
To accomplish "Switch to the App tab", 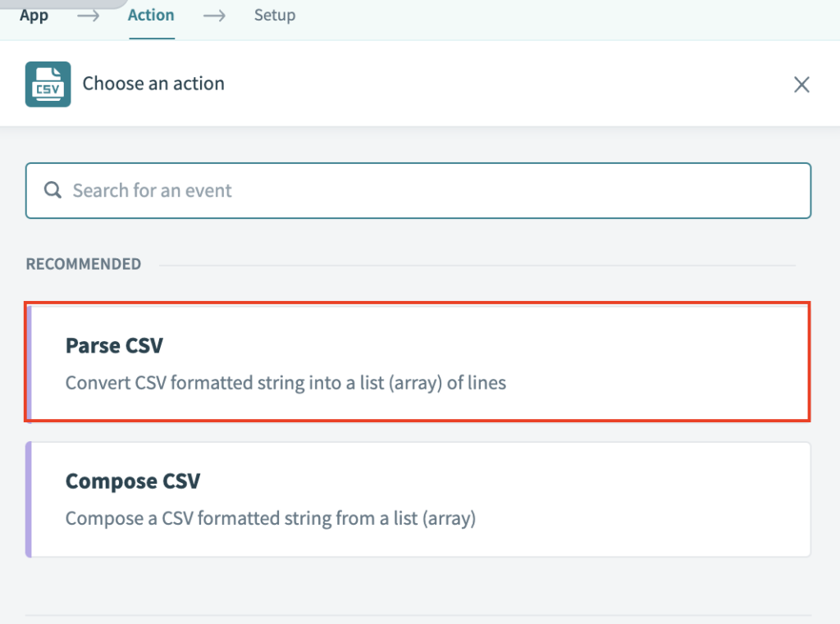I will point(34,15).
